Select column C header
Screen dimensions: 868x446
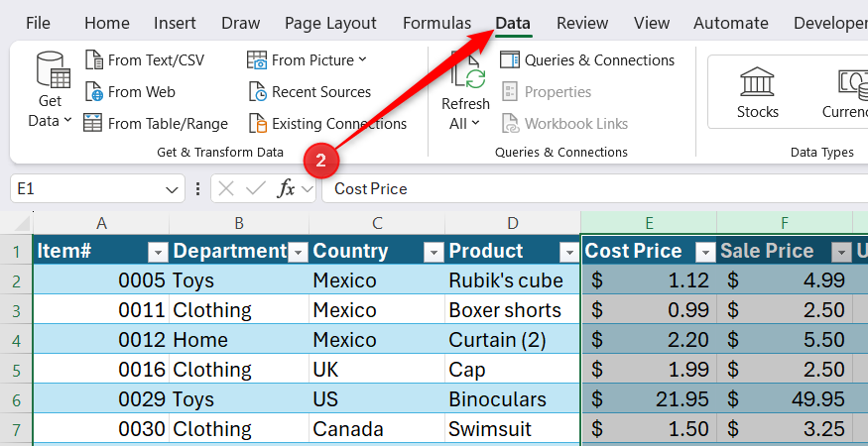tap(377, 223)
